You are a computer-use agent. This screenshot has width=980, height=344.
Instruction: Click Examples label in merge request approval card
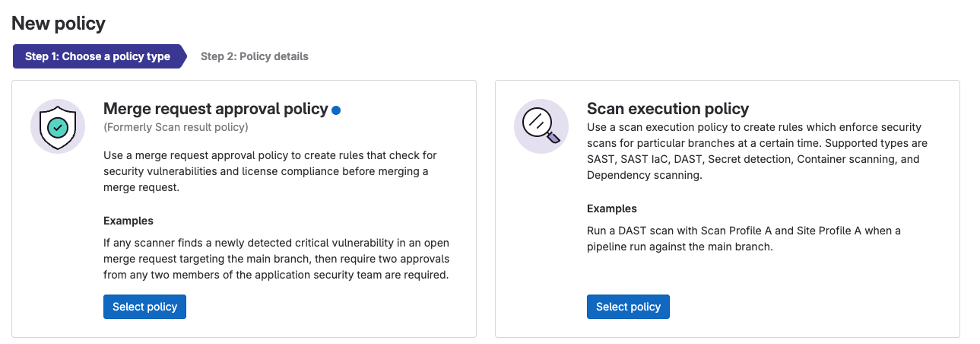pyautogui.click(x=128, y=221)
